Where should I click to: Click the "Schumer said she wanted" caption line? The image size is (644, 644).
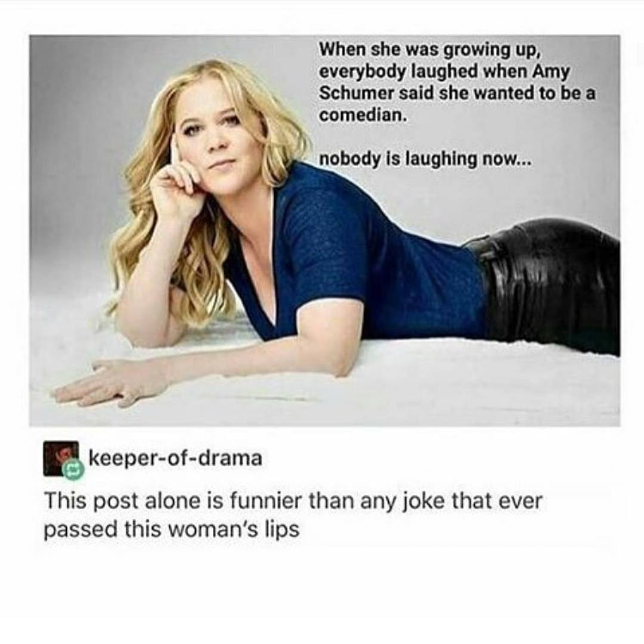click(457, 93)
